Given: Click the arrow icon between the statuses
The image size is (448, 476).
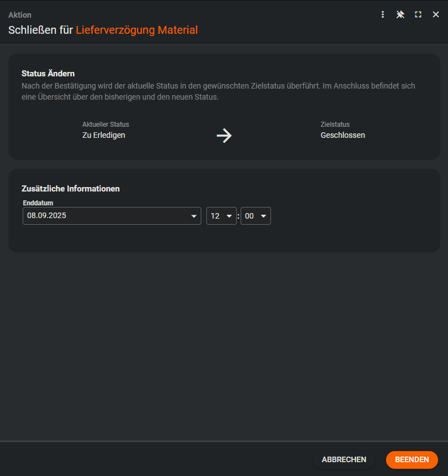Looking at the screenshot, I should point(224,136).
